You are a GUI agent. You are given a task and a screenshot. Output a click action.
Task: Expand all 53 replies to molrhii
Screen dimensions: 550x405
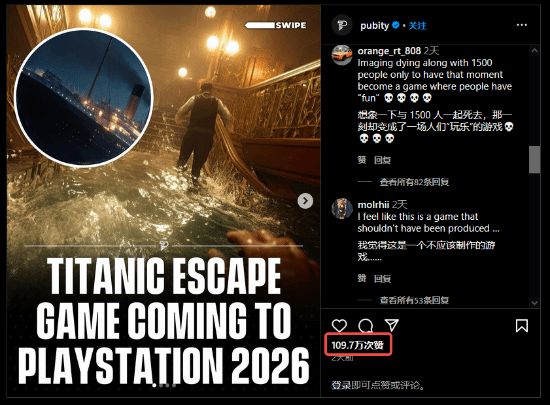pos(414,300)
